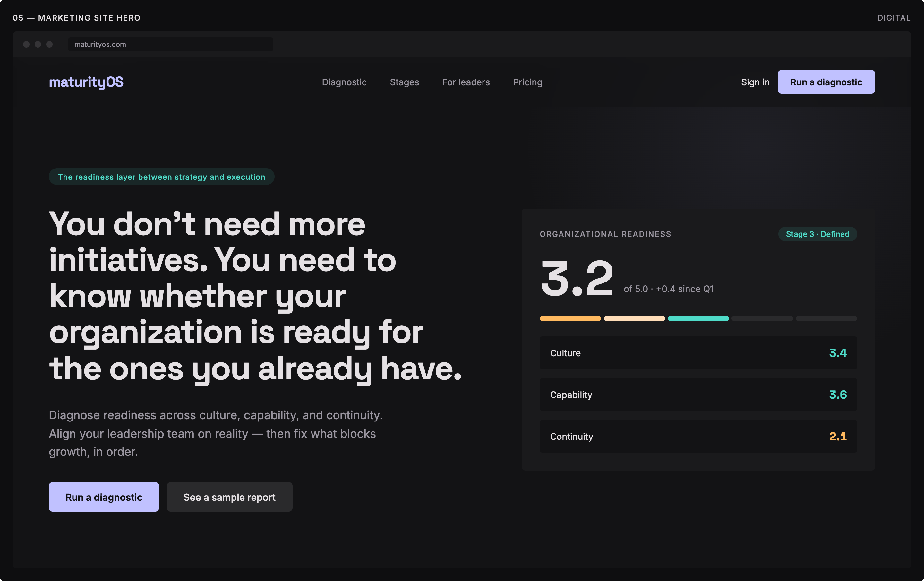The width and height of the screenshot is (924, 581).
Task: Click the first browser window dot
Action: [x=26, y=44]
